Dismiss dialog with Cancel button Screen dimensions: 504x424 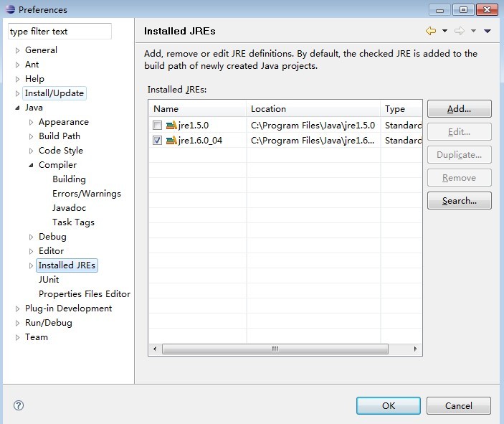click(x=459, y=405)
